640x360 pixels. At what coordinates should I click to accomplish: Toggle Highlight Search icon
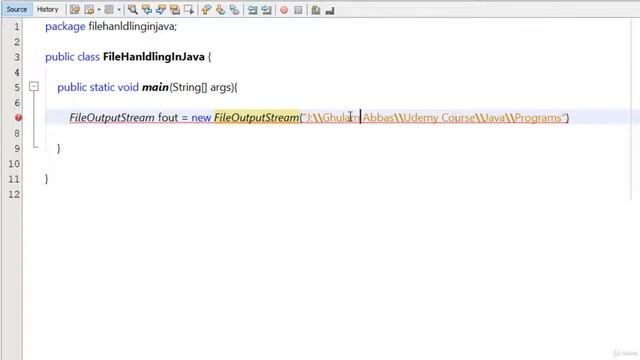[175, 10]
